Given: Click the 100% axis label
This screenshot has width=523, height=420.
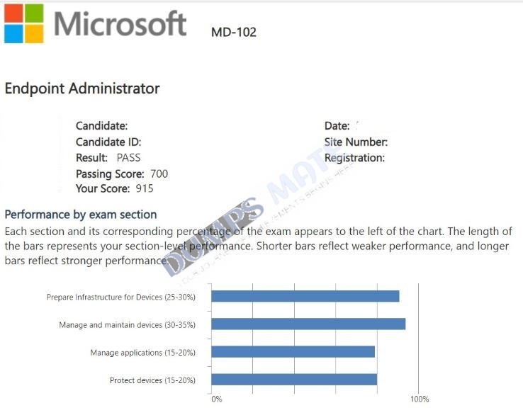Looking at the screenshot, I should (x=420, y=399).
